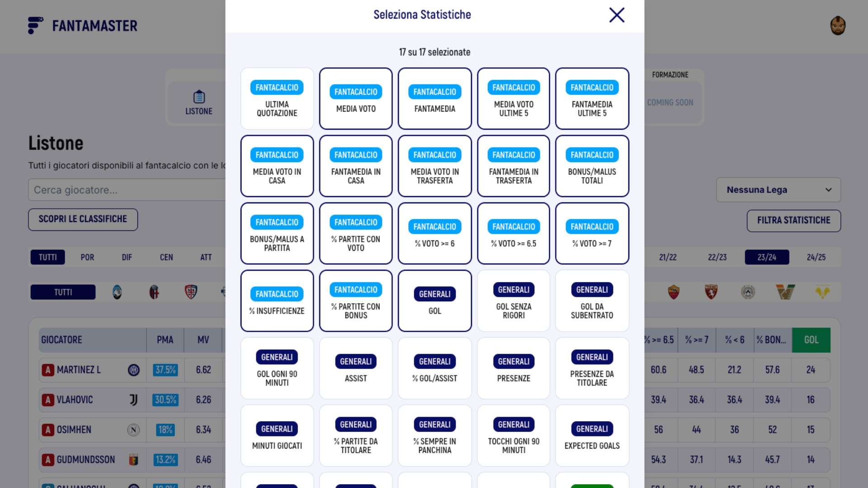
Task: Enable the Assist statistic tile
Action: 356,369
